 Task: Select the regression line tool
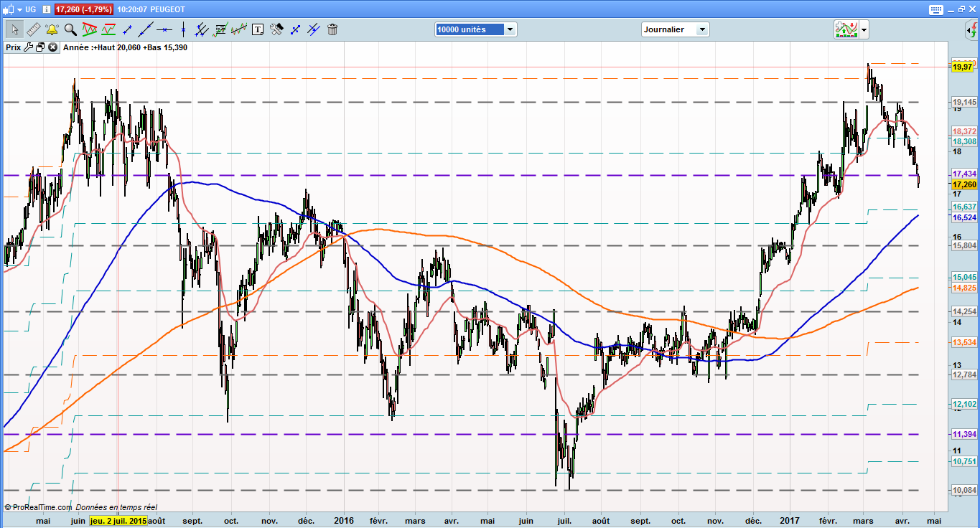[239, 29]
